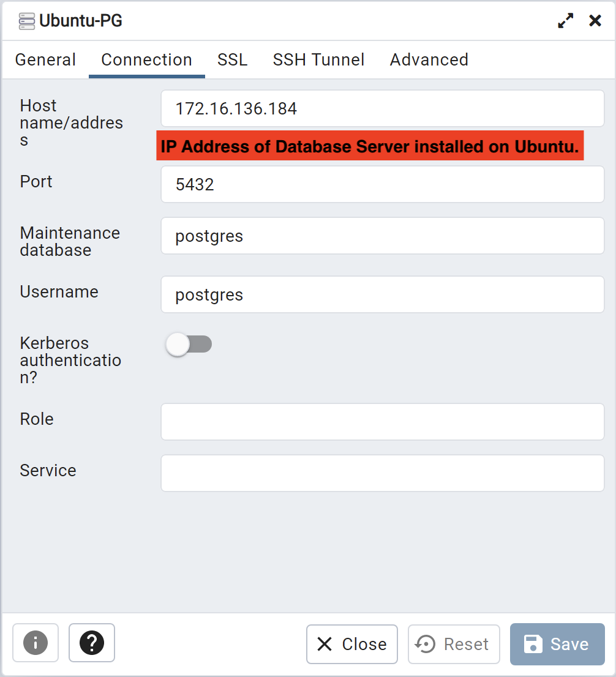
Task: Switch to the General tab
Action: [x=45, y=59]
